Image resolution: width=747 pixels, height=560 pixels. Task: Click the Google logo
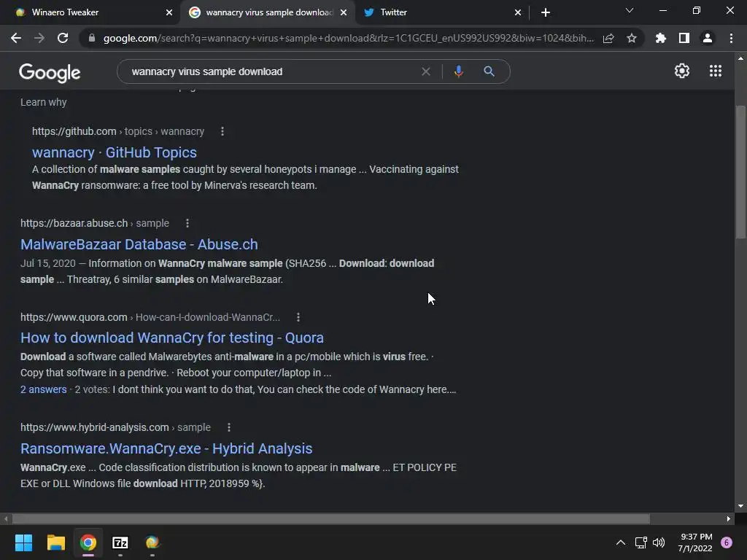[x=50, y=72]
